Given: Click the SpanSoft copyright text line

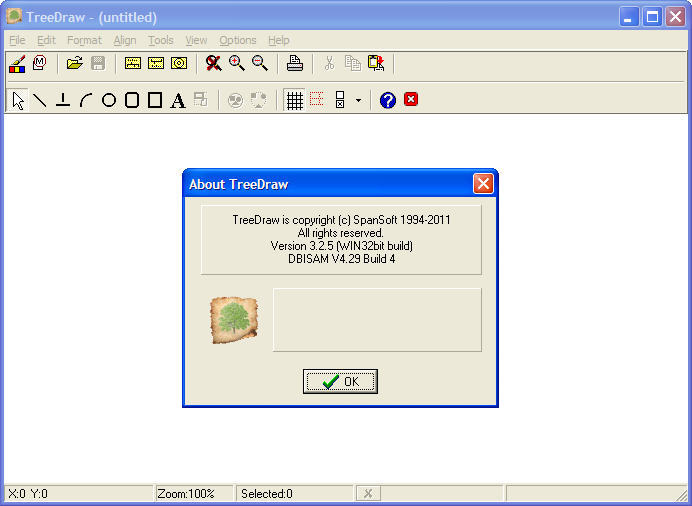Looking at the screenshot, I should coord(342,220).
